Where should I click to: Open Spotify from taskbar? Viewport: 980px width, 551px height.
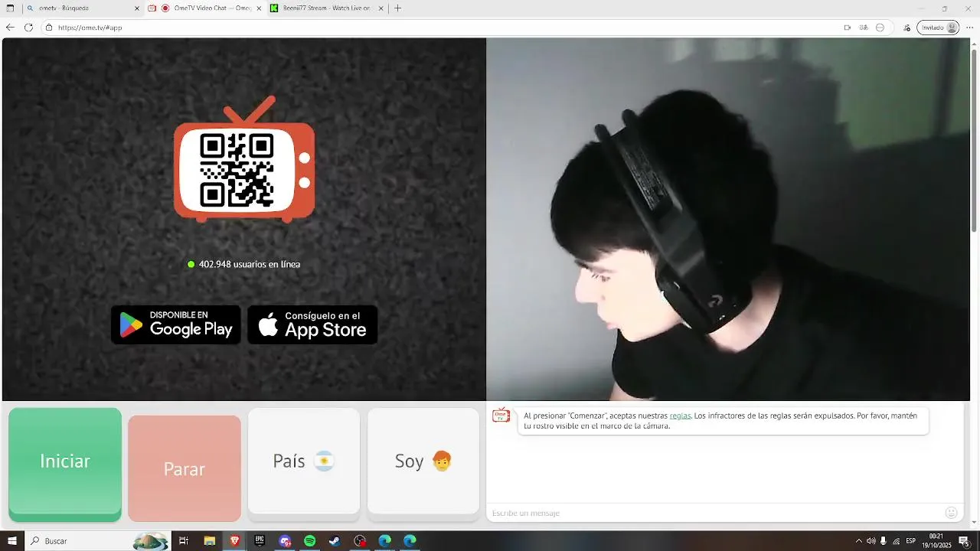click(310, 541)
